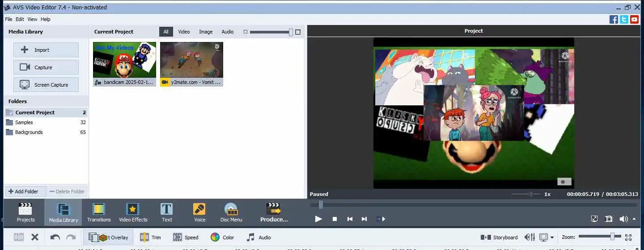Select the bandicam video thumbnail
This screenshot has width=644, height=250.
pyautogui.click(x=124, y=64)
